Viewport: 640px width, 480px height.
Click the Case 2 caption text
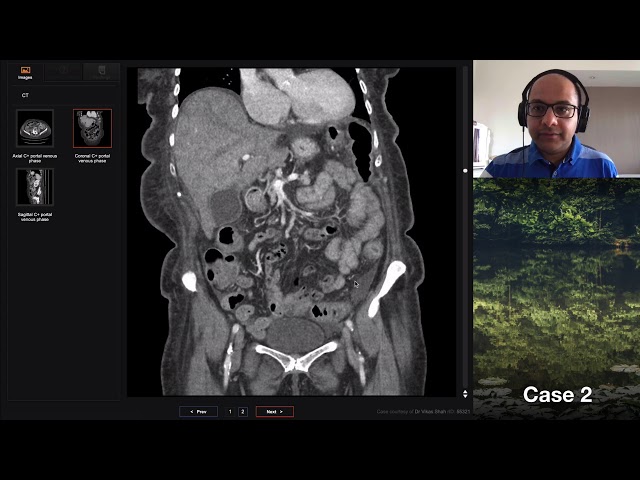coord(558,395)
